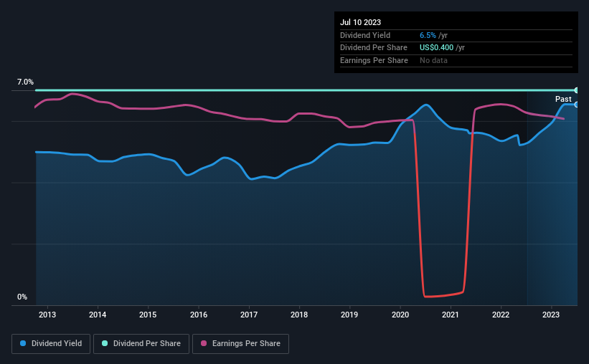Click the 6.5% dividend yield value
The height and width of the screenshot is (364, 589).
point(428,35)
